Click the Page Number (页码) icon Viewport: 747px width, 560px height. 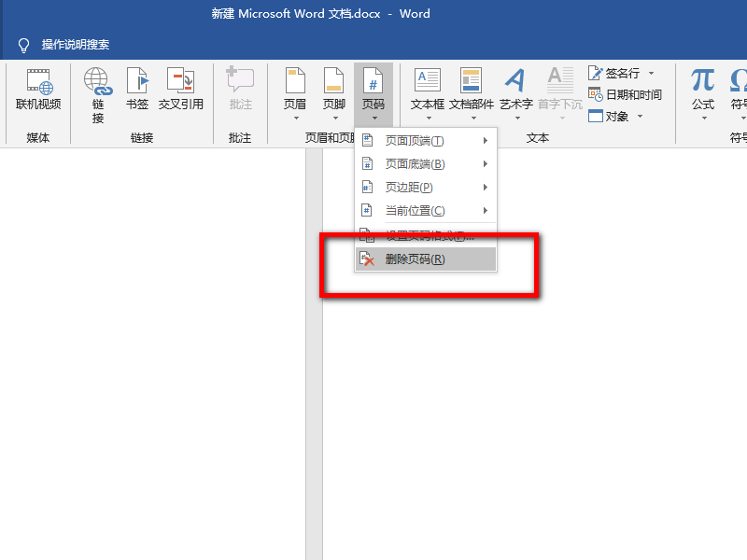point(373,80)
